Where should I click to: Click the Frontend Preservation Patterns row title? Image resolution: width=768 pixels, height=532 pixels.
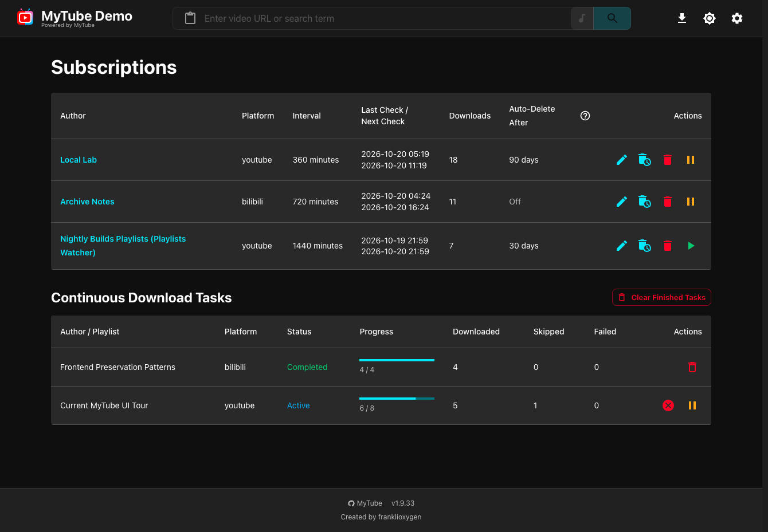coord(117,367)
